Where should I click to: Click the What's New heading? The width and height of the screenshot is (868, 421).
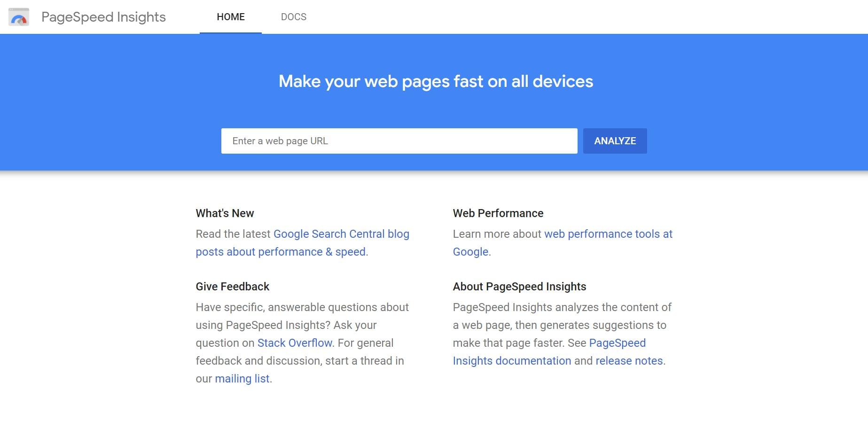pos(225,213)
